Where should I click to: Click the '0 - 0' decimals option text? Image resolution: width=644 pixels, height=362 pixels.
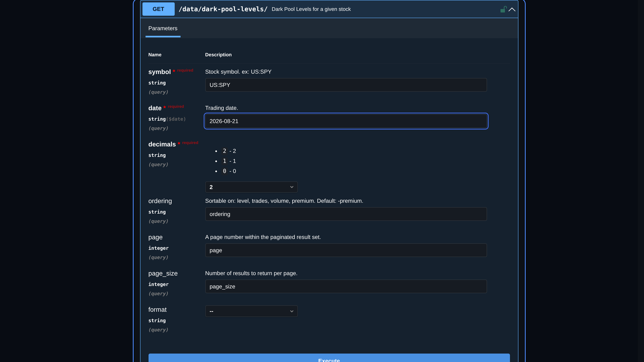229,171
